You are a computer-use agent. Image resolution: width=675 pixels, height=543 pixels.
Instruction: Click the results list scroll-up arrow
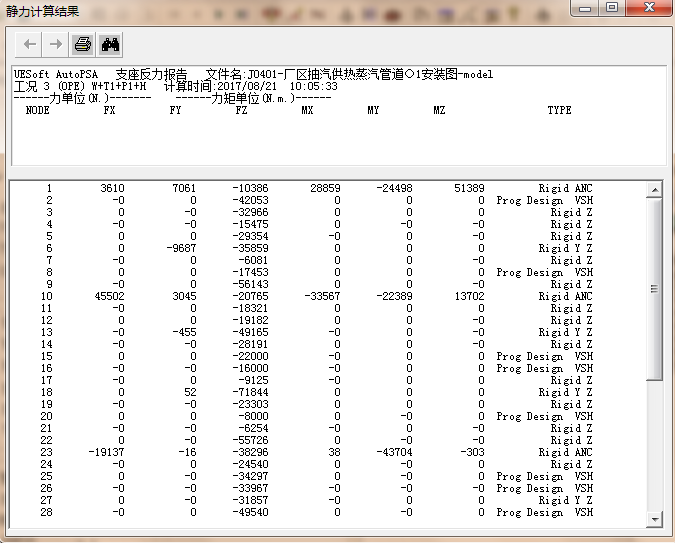[654, 190]
